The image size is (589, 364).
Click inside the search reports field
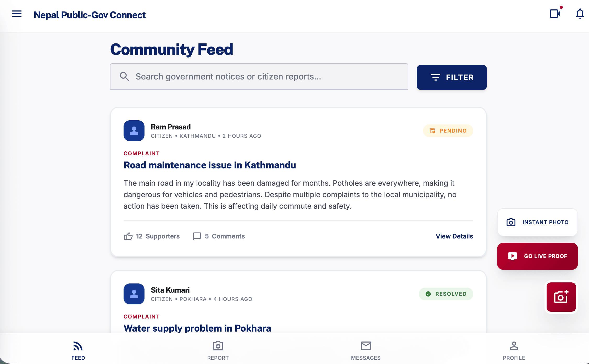(x=259, y=76)
